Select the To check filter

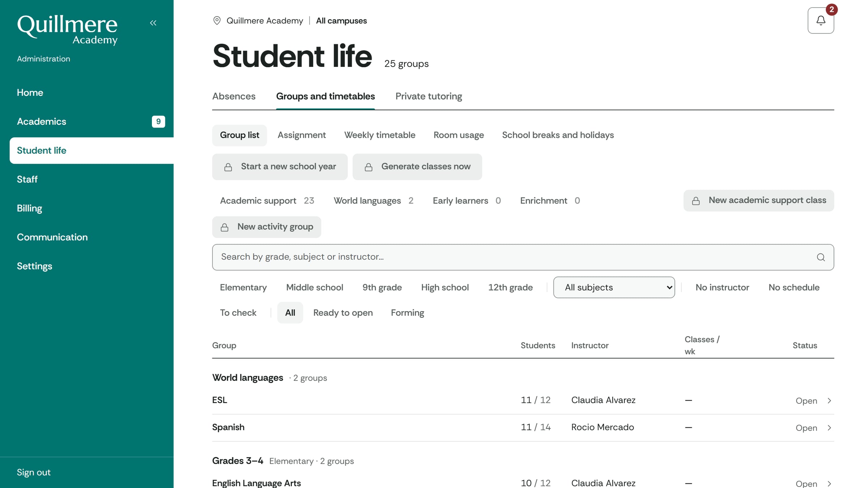coord(238,313)
